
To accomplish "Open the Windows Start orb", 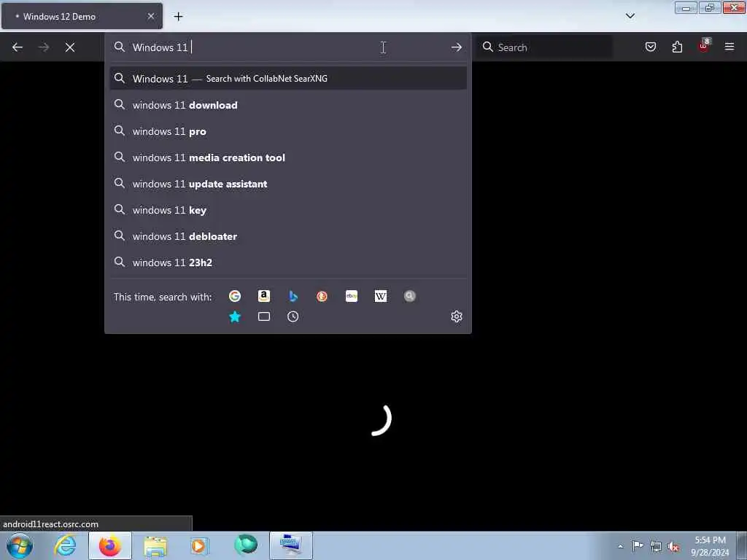I will click(20, 545).
